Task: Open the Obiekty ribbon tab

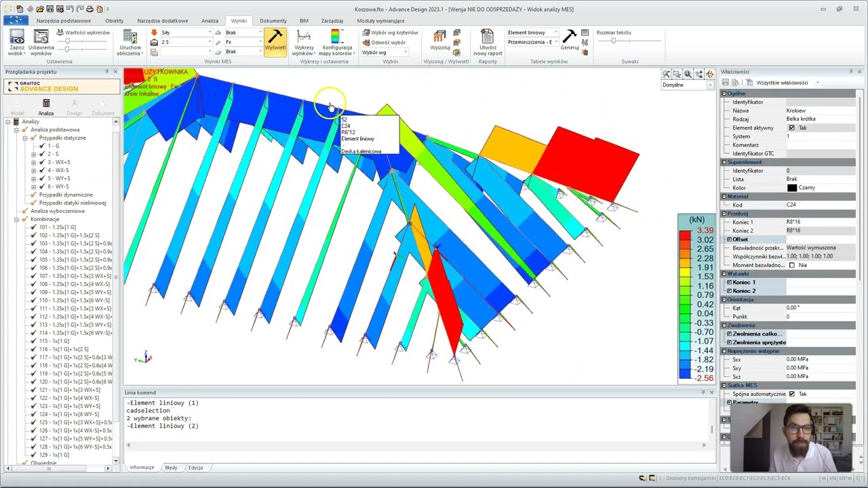Action: click(x=114, y=21)
